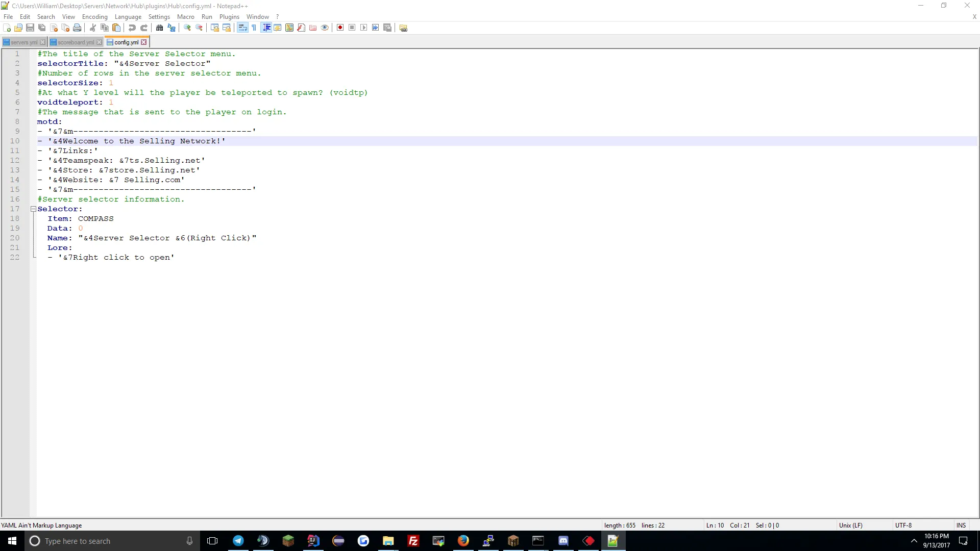Open the View menu
980x551 pixels.
[x=68, y=17]
